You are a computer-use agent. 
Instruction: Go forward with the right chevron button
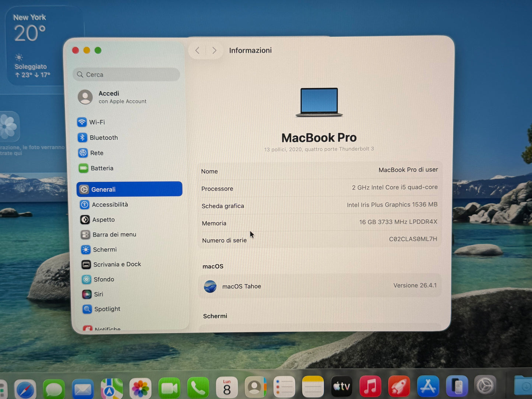pyautogui.click(x=214, y=50)
